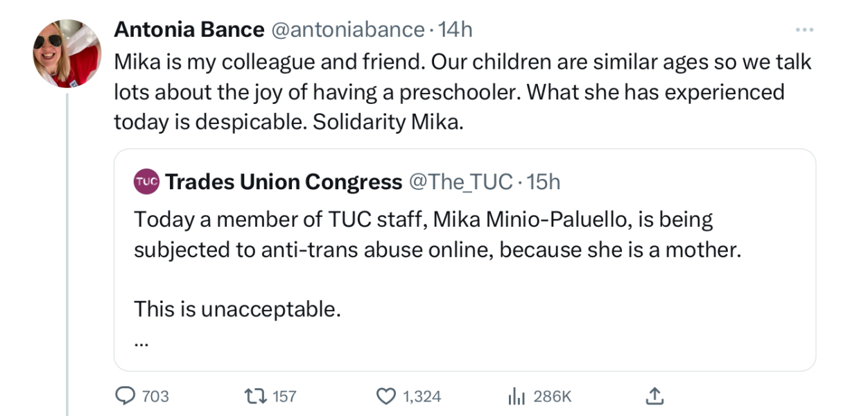Open the @antoniabance handle link

pyautogui.click(x=347, y=30)
